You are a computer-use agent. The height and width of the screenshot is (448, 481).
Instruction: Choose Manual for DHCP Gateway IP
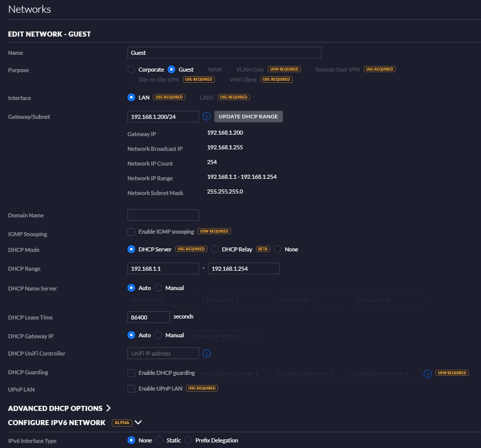[x=158, y=335]
